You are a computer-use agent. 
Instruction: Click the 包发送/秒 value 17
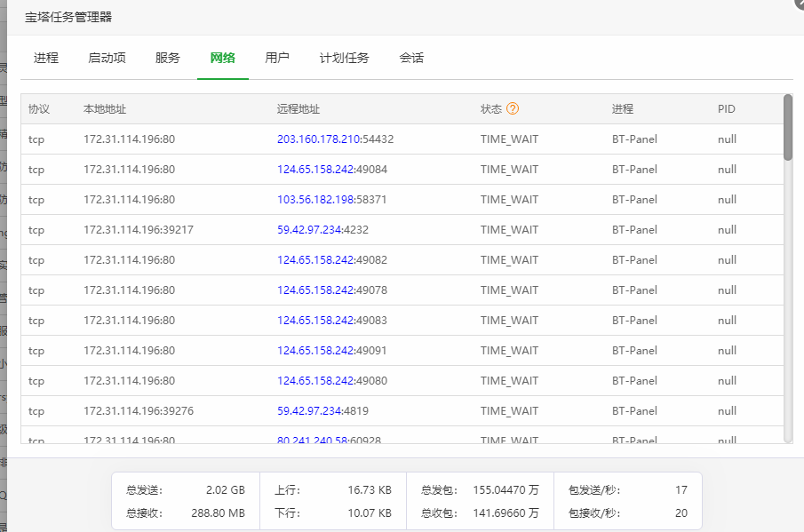point(681,490)
